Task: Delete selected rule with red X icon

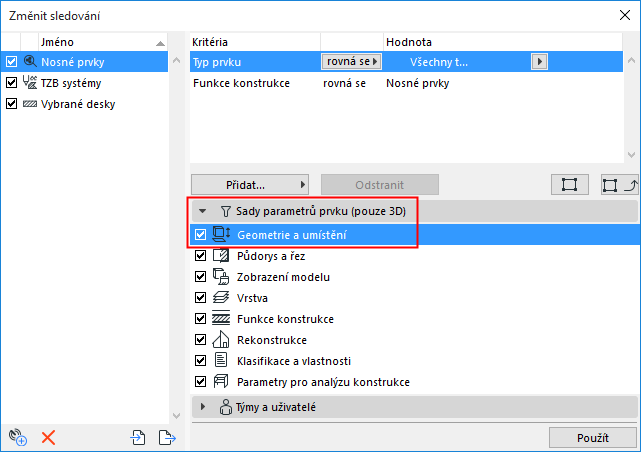Action: tap(48, 437)
